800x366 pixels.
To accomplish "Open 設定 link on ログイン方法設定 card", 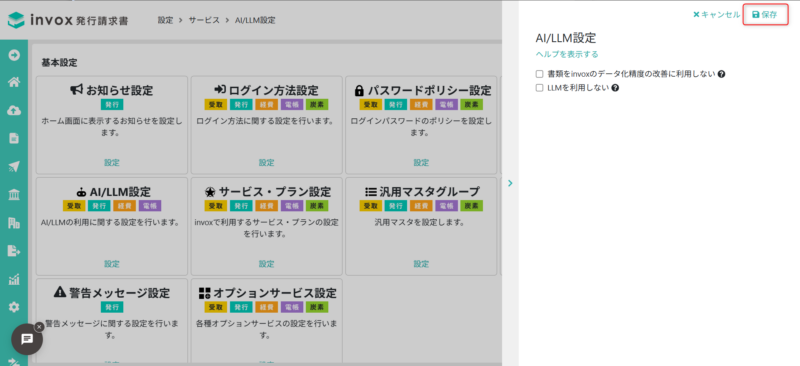I will (x=266, y=163).
